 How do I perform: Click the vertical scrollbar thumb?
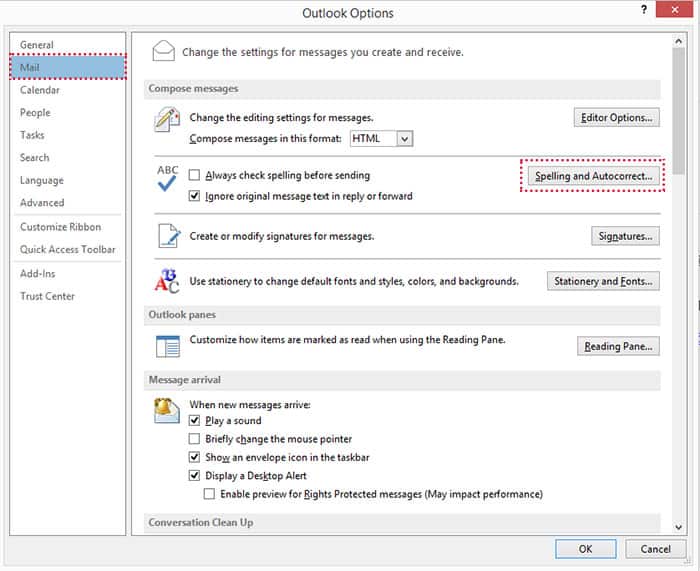pyautogui.click(x=679, y=111)
